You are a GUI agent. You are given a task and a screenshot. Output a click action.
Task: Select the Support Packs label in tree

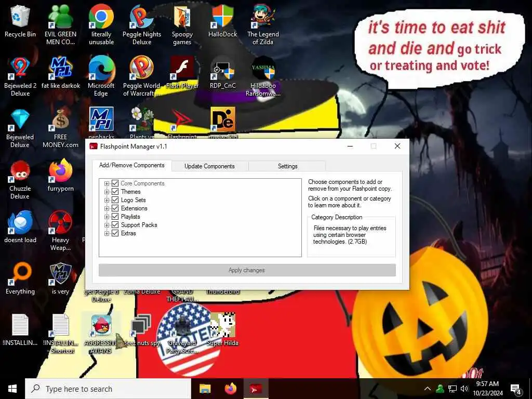coord(139,225)
